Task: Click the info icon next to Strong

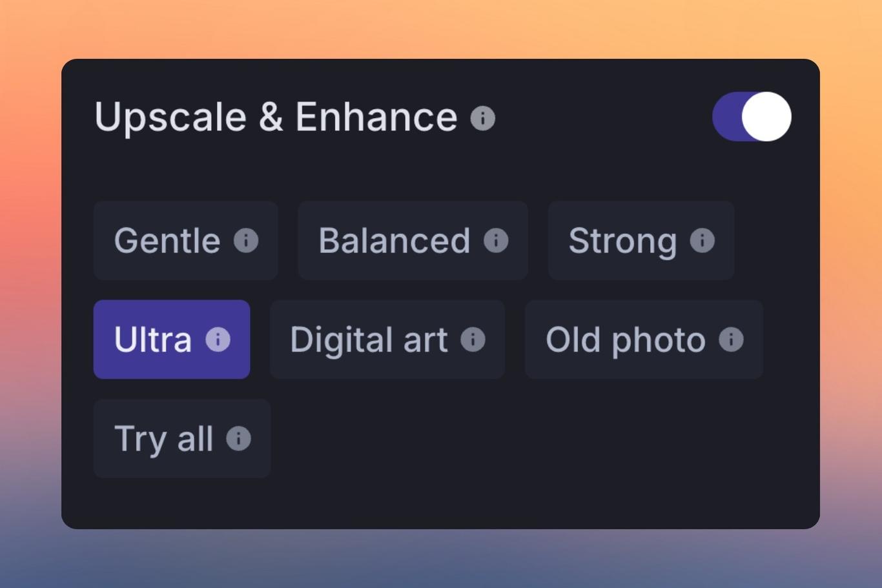Action: tap(702, 241)
